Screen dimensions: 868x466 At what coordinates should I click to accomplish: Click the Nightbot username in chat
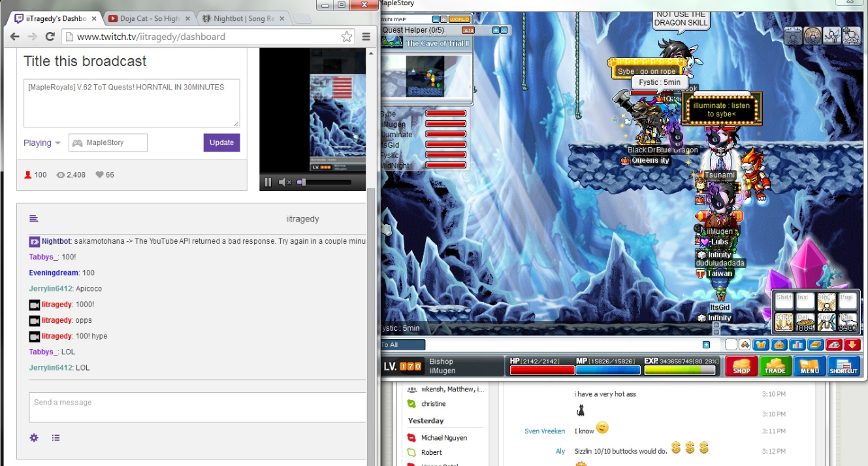pyautogui.click(x=57, y=241)
